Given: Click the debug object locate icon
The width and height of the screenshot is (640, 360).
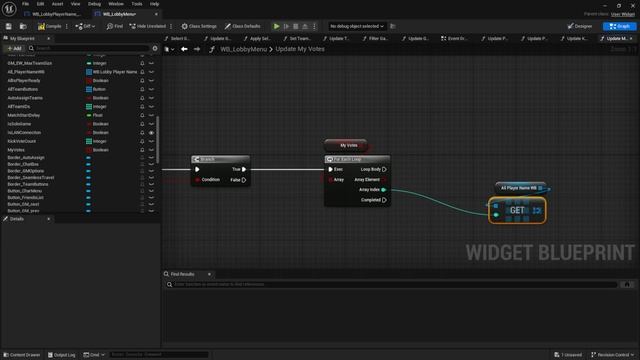Looking at the screenshot, I should (393, 26).
